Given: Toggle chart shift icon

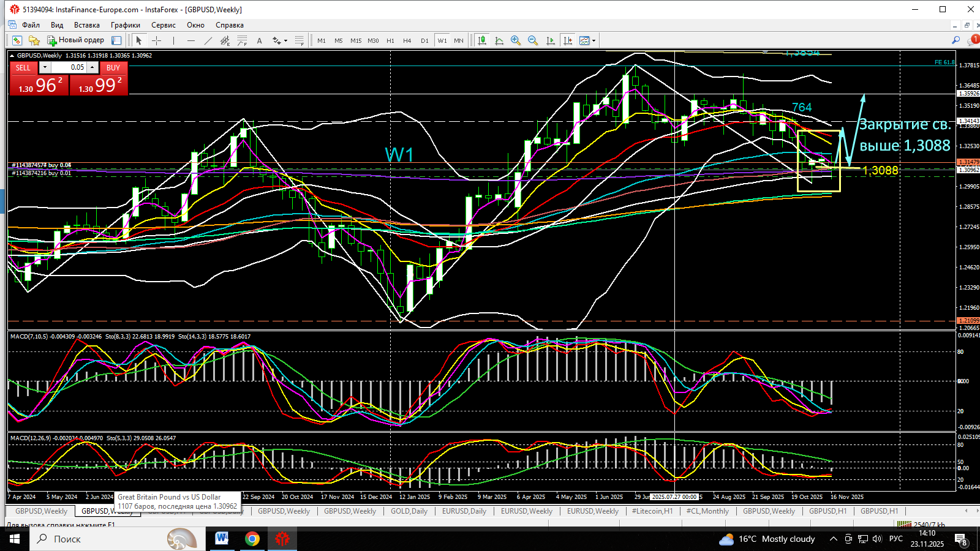Looking at the screenshot, I should (x=567, y=40).
